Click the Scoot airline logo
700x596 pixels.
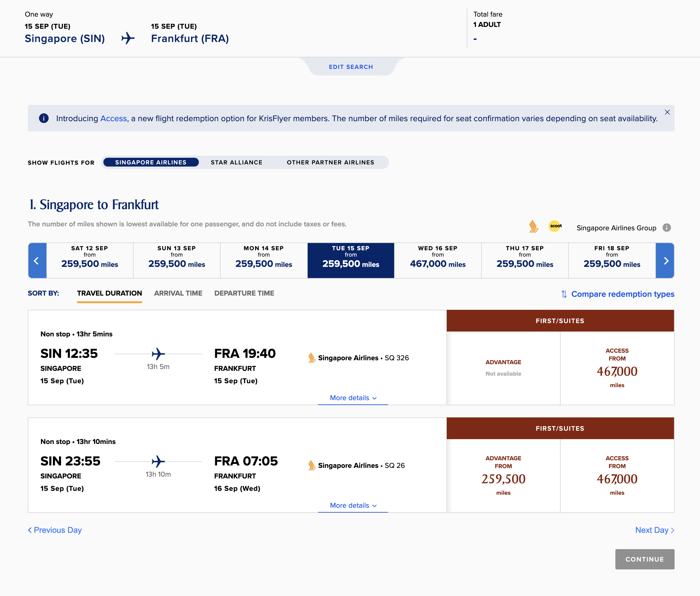click(555, 226)
